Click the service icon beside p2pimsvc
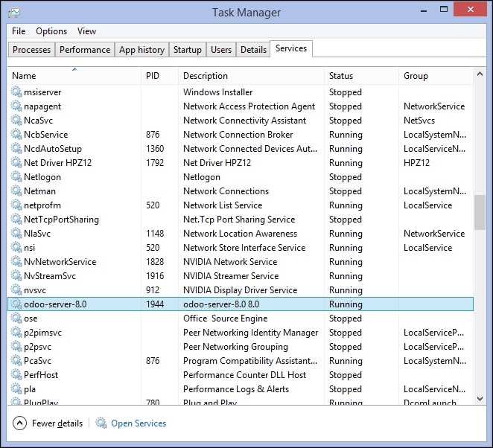493x448 pixels. pos(16,332)
